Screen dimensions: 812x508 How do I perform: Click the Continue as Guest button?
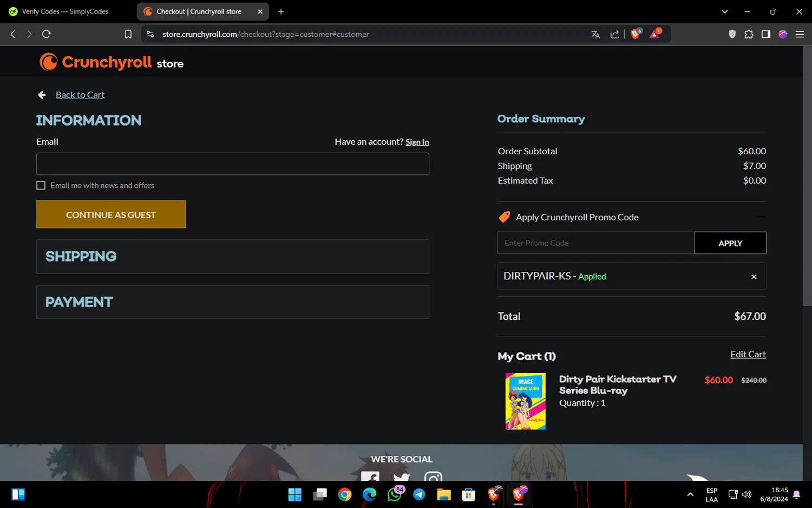[111, 214]
